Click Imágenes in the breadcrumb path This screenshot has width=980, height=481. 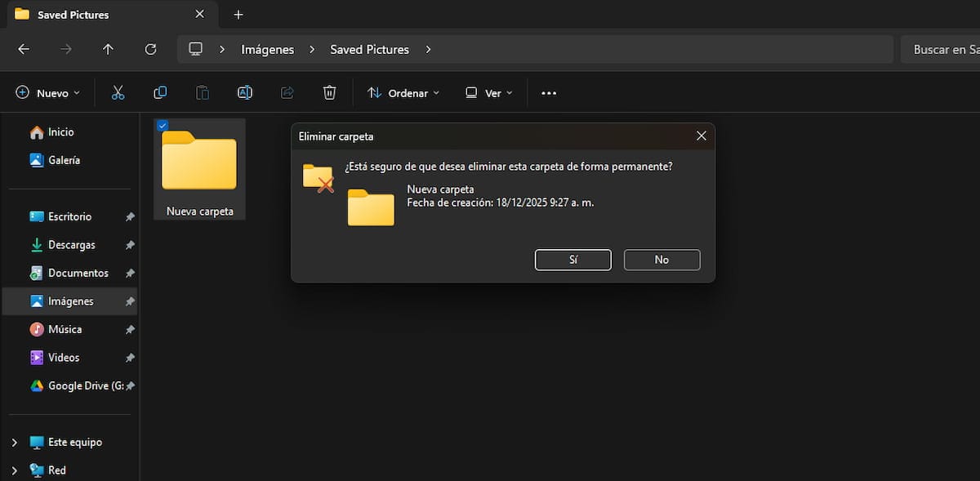[x=267, y=49]
